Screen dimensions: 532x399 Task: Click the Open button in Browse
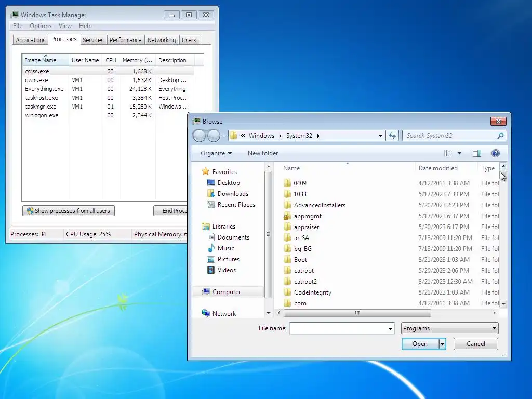(x=420, y=344)
